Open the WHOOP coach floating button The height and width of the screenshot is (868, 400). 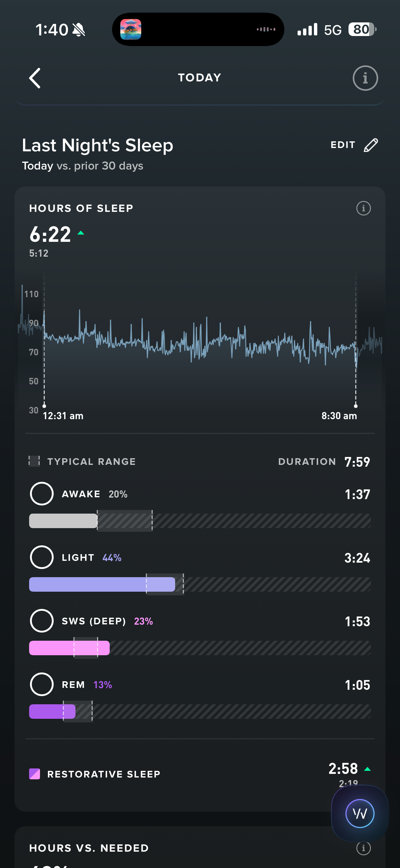tap(359, 814)
